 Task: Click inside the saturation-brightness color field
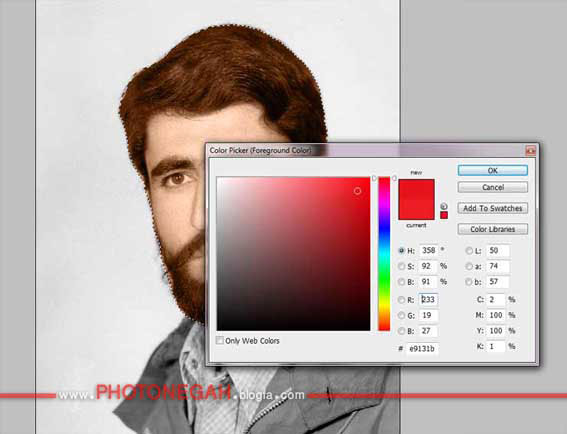[x=293, y=254]
